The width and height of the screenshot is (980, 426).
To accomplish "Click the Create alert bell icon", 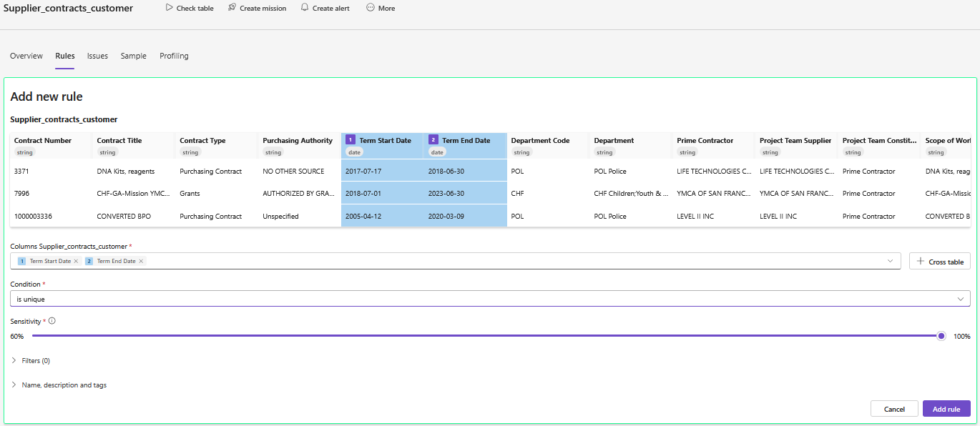I will [305, 8].
